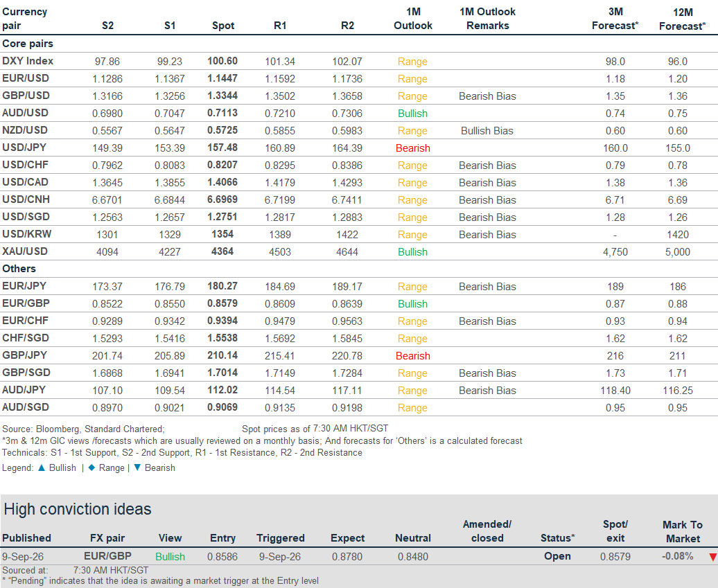Click the Open status in ideas table
This screenshot has height=588, width=718.
pyautogui.click(x=557, y=556)
